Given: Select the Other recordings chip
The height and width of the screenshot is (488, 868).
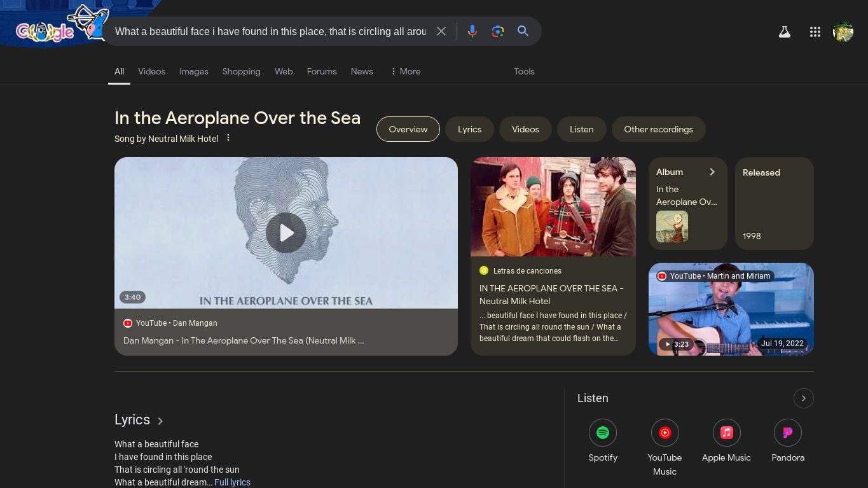Looking at the screenshot, I should pyautogui.click(x=658, y=129).
